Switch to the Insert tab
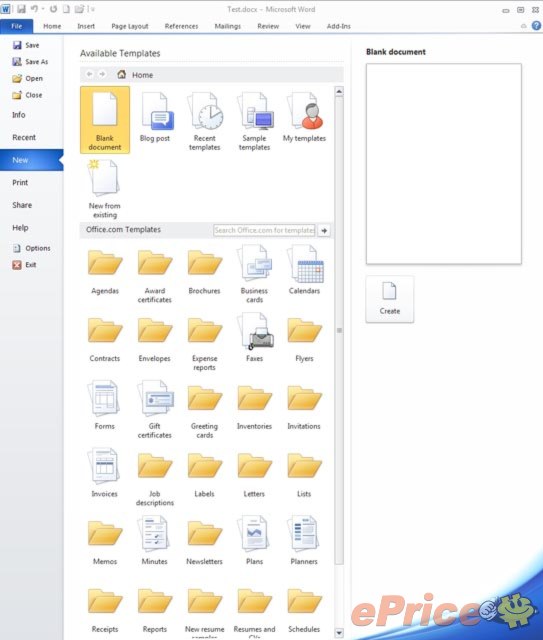The height and width of the screenshot is (640, 543). pos(86,26)
